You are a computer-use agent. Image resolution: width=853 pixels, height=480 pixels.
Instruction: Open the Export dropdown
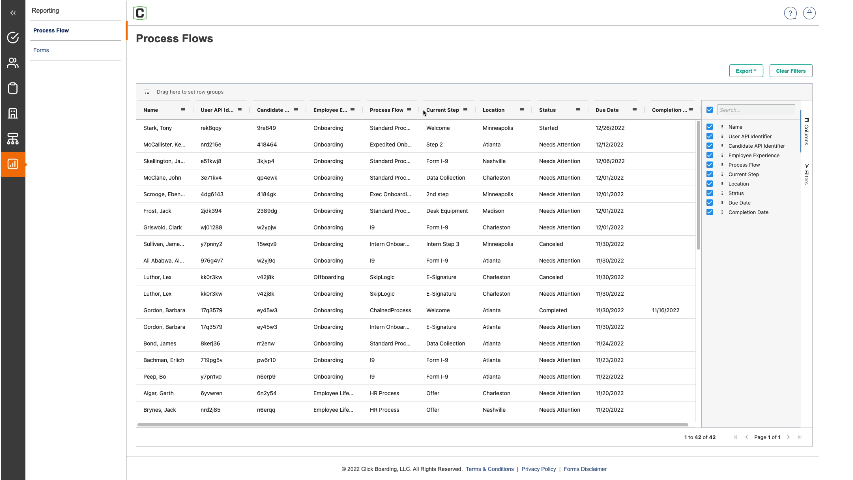coord(746,71)
